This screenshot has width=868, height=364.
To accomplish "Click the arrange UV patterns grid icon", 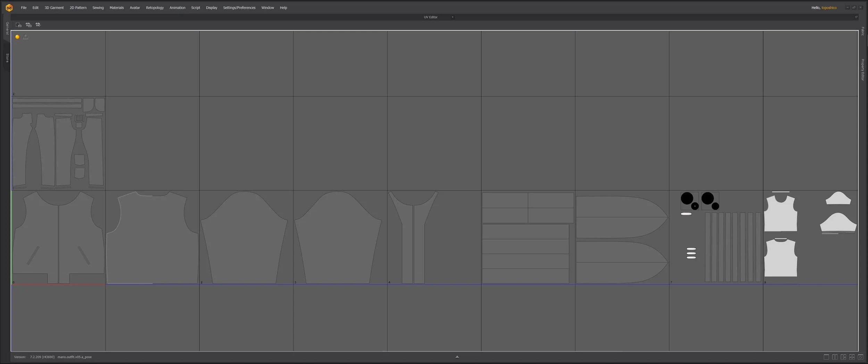I will [x=38, y=25].
